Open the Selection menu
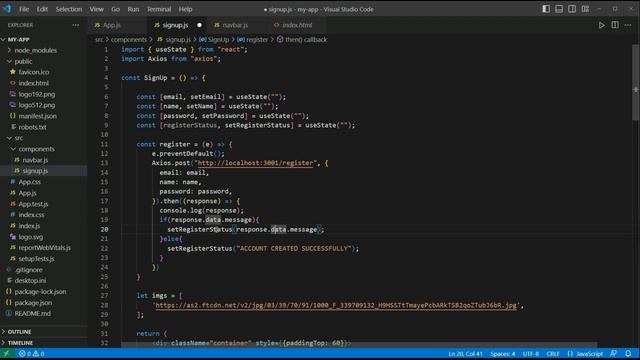Image resolution: width=640 pixels, height=360 pixels. 69,9
